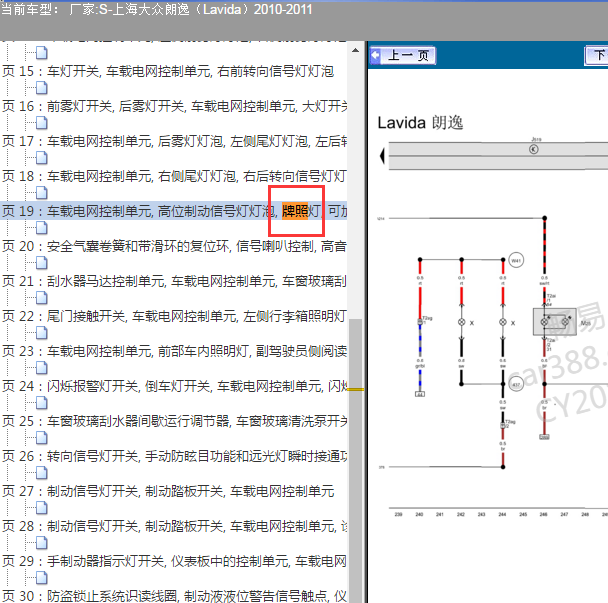Click document icon under page 26

click(x=41, y=473)
